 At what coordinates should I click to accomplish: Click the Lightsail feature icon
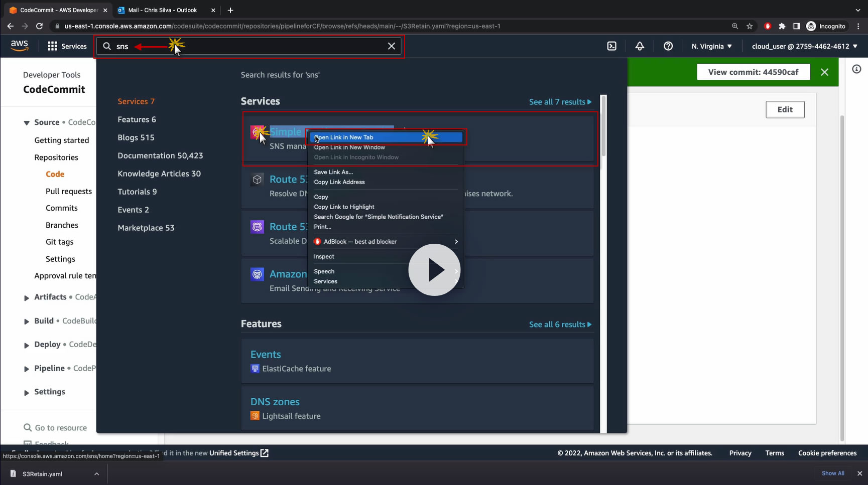click(x=255, y=416)
